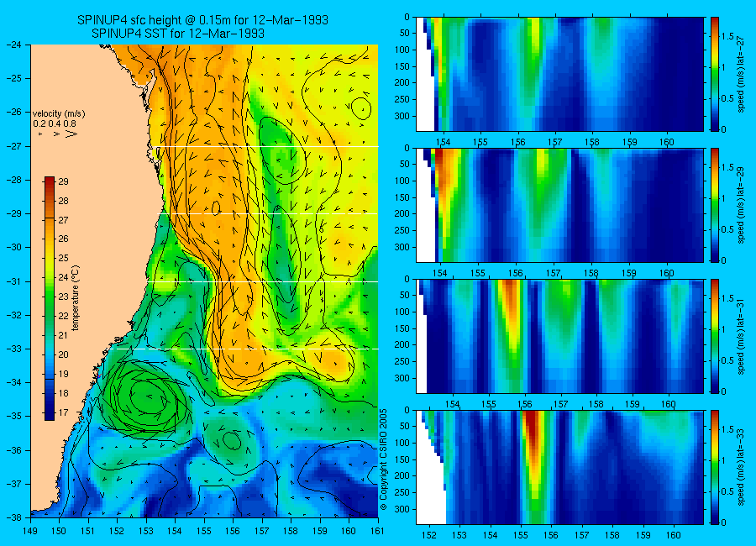Click the largest arrow in the velocity legend
The height and width of the screenshot is (546, 756).
71,134
